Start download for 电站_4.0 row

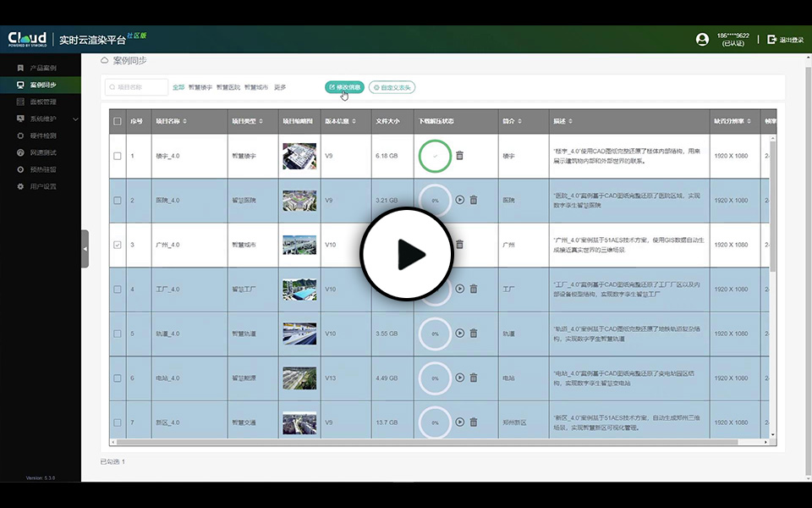coord(460,378)
